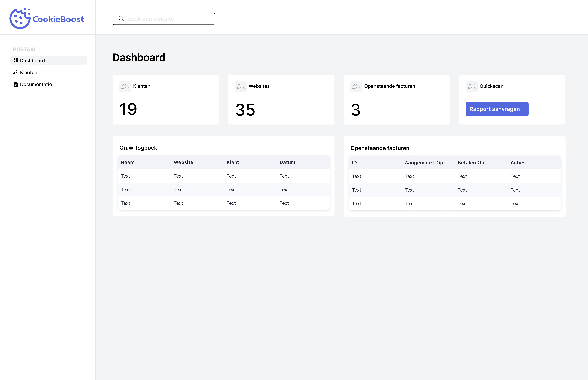Click the icon on the Websites card
The image size is (588, 380).
(x=241, y=86)
